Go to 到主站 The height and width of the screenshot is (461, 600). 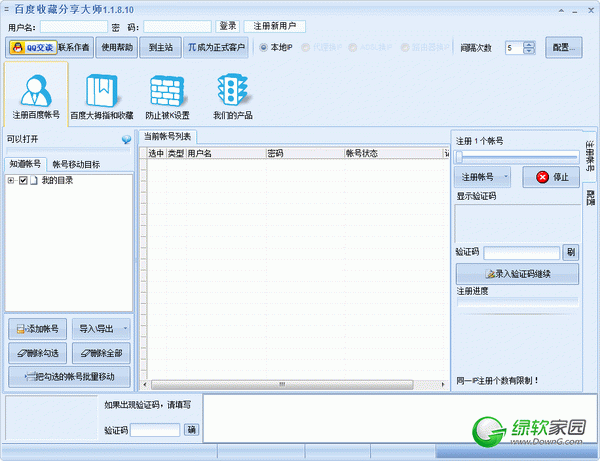[161, 47]
